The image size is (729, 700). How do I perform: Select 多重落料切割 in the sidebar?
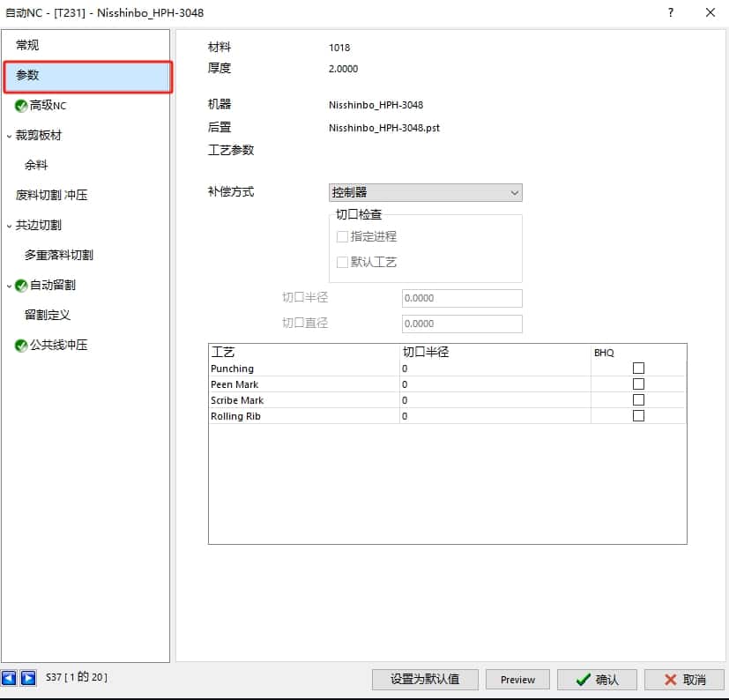coord(59,255)
